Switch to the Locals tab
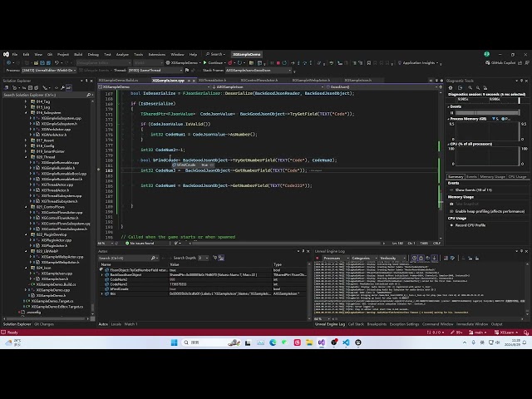 click(116, 324)
